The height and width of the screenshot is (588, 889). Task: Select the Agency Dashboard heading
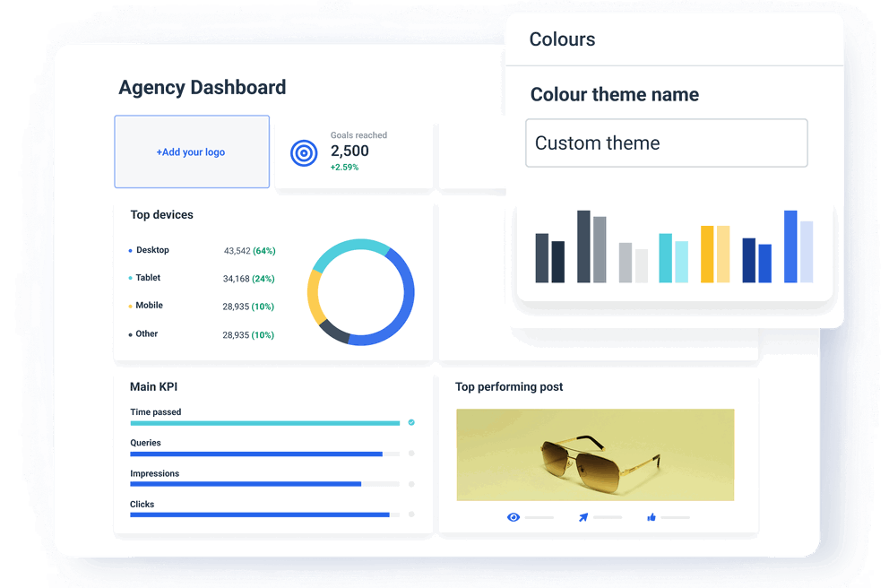pos(201,87)
